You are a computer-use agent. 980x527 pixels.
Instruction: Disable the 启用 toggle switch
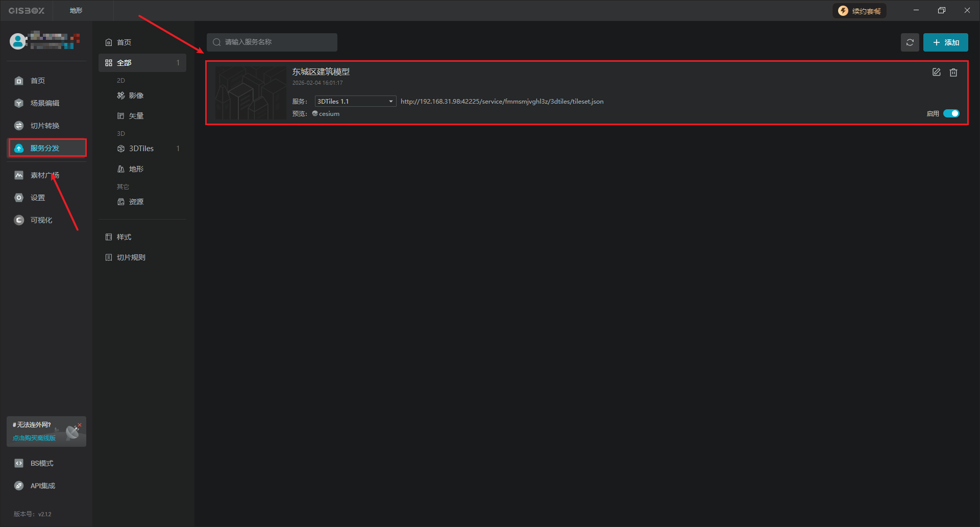tap(951, 113)
